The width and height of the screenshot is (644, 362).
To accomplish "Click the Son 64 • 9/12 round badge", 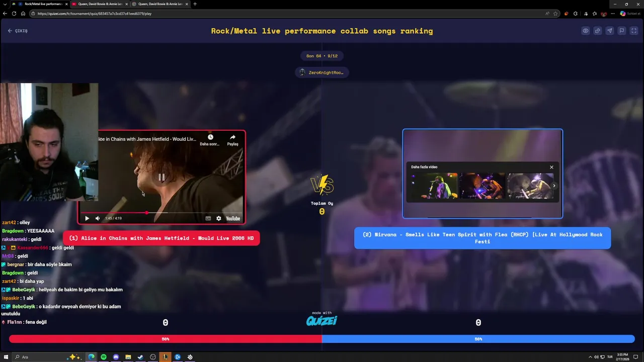I will coord(321,56).
